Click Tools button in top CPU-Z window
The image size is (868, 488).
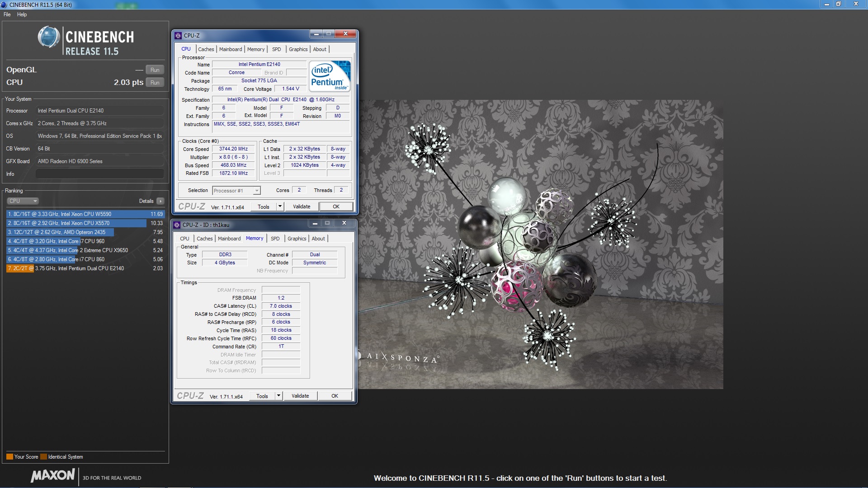(x=264, y=207)
